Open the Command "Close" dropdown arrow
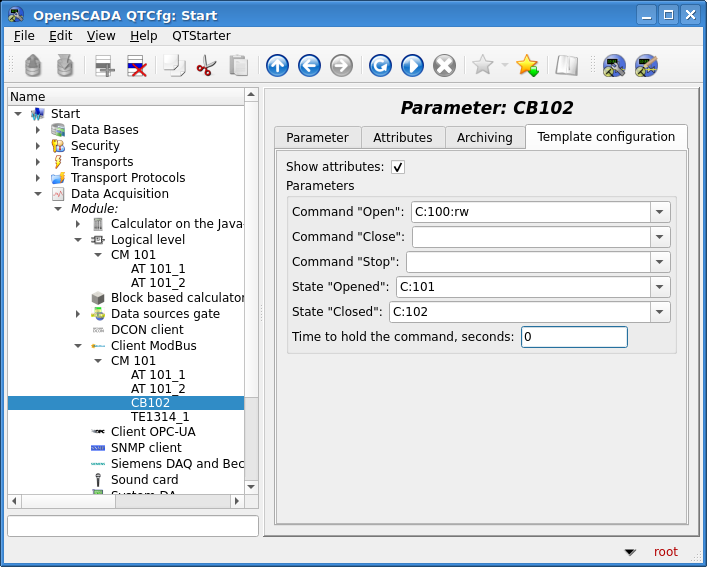This screenshot has height=567, width=707. click(660, 237)
